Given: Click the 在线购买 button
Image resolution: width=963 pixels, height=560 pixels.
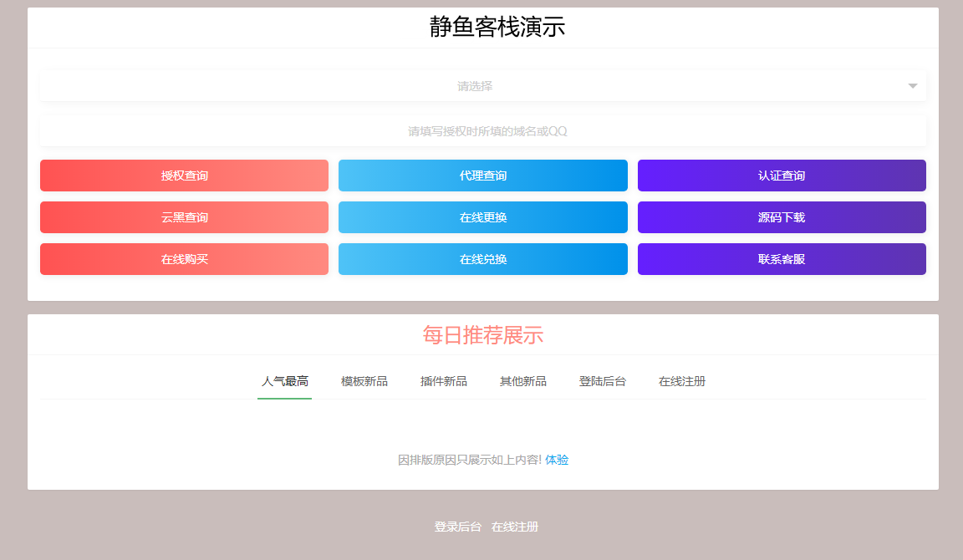Looking at the screenshot, I should pyautogui.click(x=184, y=259).
